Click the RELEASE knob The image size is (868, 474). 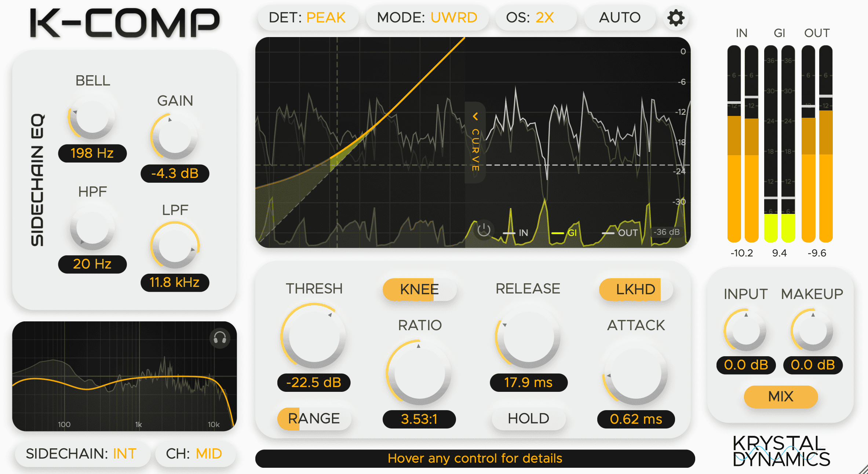click(528, 336)
